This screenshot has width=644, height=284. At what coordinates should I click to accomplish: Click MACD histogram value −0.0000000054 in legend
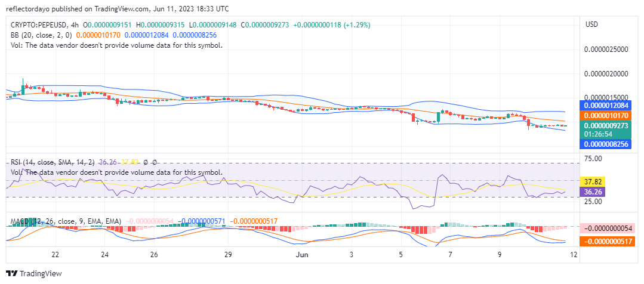(x=149, y=221)
